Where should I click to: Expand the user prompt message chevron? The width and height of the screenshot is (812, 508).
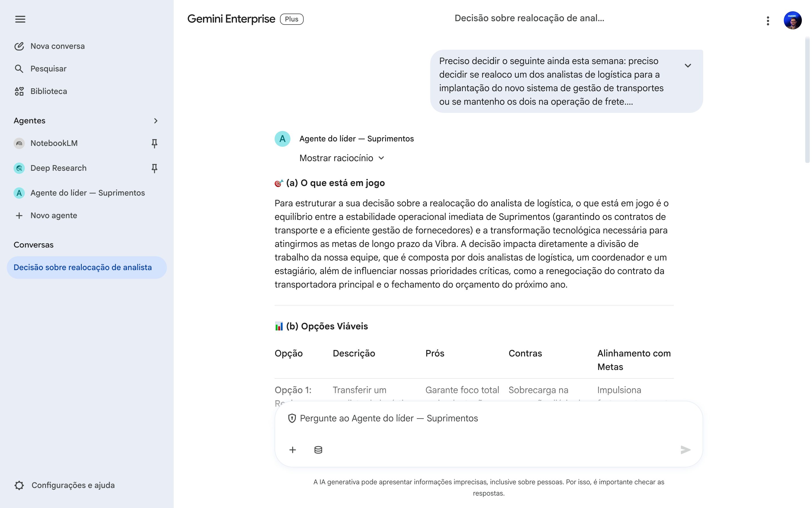[x=688, y=65]
